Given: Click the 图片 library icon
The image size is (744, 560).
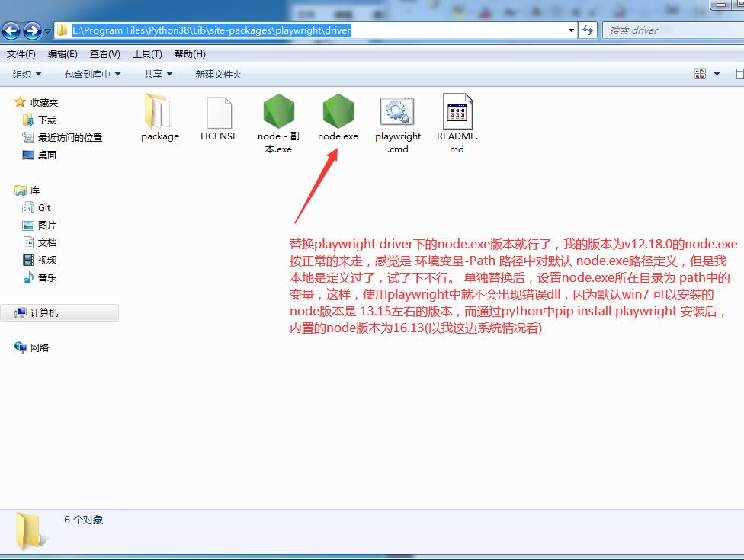Looking at the screenshot, I should click(28, 226).
